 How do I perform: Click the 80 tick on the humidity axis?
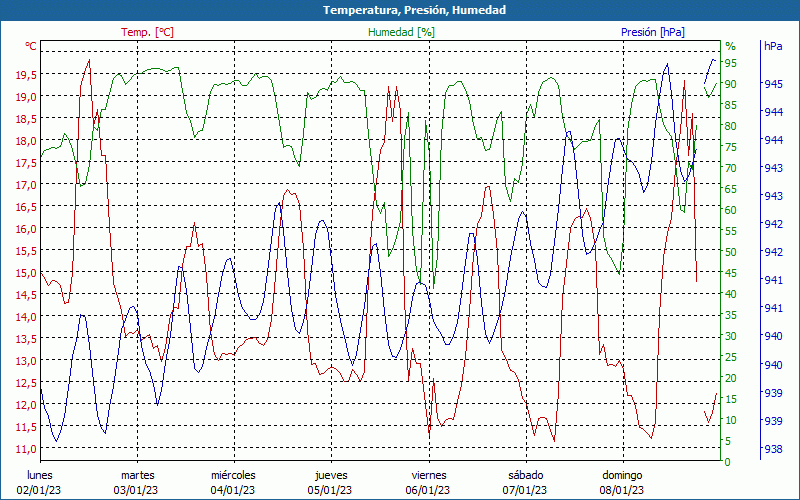pyautogui.click(x=730, y=126)
